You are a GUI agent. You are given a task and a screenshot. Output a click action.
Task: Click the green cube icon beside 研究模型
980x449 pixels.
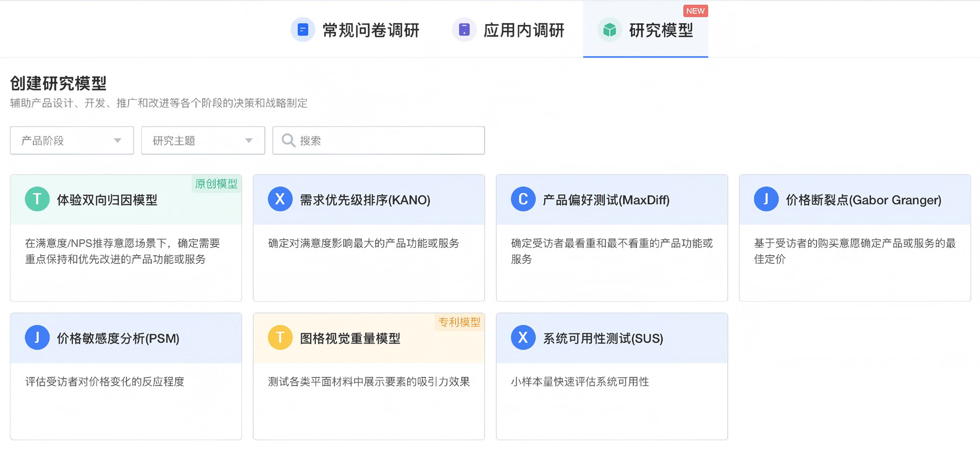click(610, 30)
